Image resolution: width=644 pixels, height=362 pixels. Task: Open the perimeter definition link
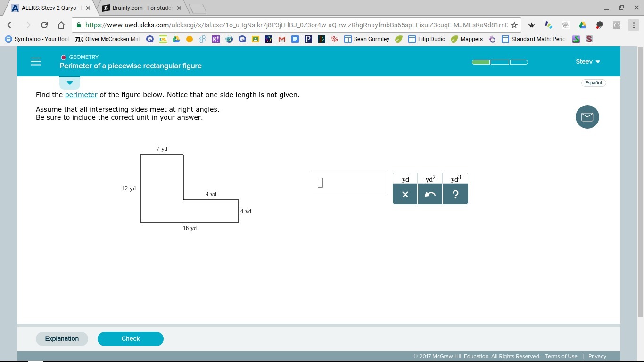click(81, 95)
